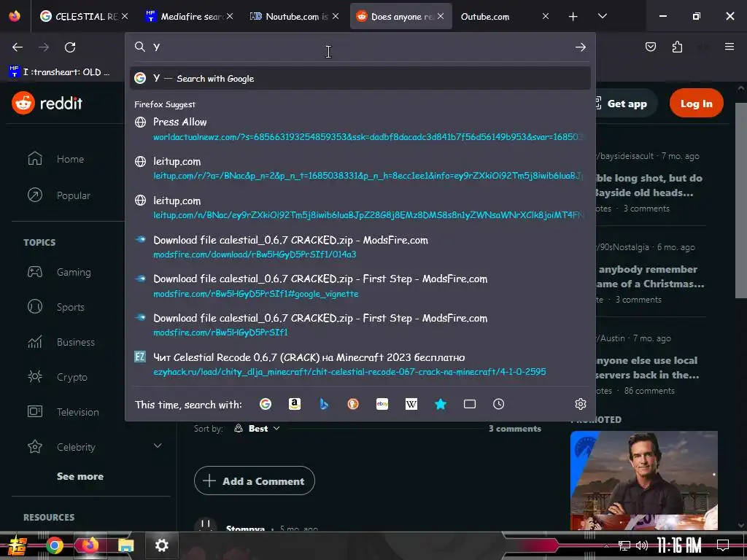The width and height of the screenshot is (747, 560).
Task: Open the Sort by Best dropdown
Action: click(x=257, y=429)
